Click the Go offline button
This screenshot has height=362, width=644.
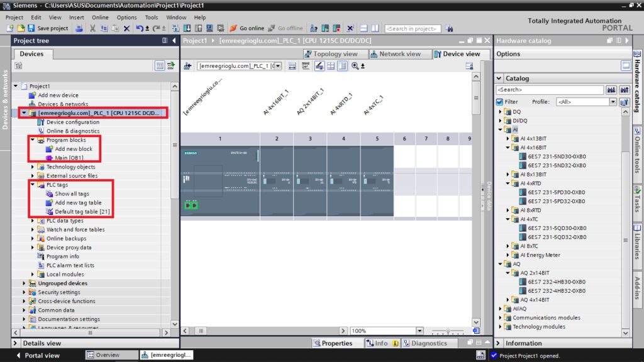point(286,28)
